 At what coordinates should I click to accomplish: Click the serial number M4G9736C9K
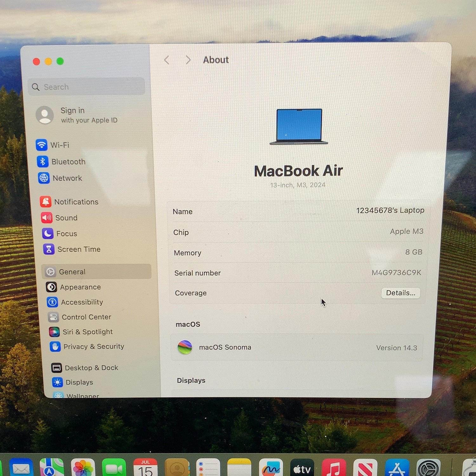[396, 273]
